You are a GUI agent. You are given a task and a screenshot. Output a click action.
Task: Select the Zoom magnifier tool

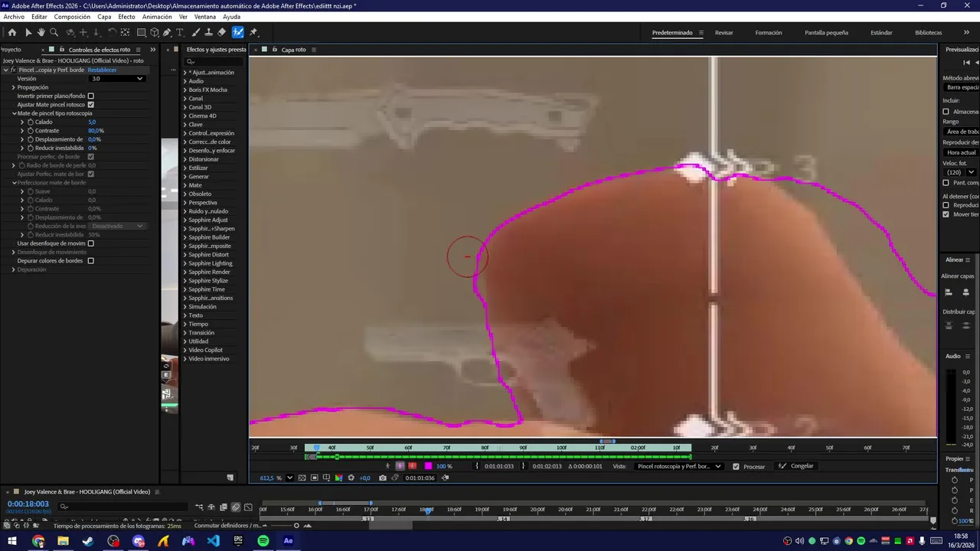click(x=54, y=32)
